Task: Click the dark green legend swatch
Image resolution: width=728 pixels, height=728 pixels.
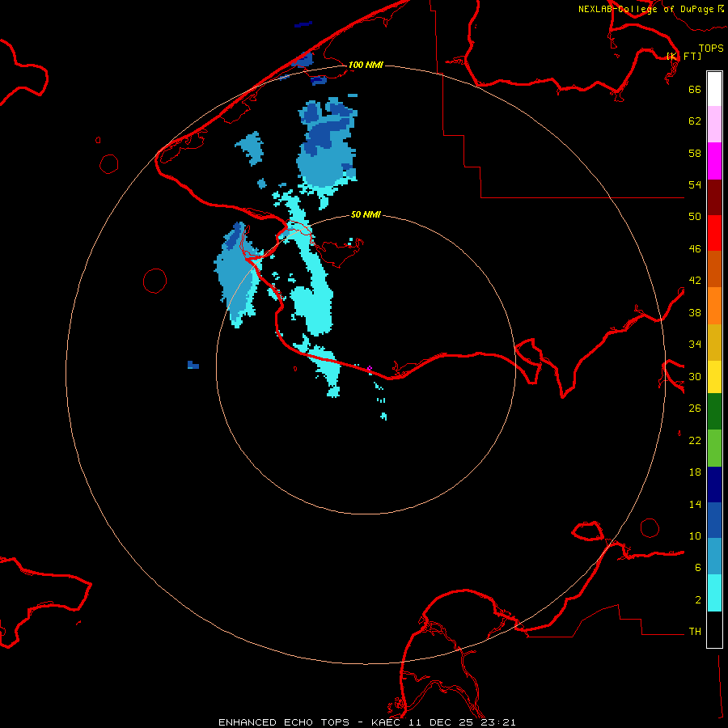Action: pyautogui.click(x=714, y=412)
